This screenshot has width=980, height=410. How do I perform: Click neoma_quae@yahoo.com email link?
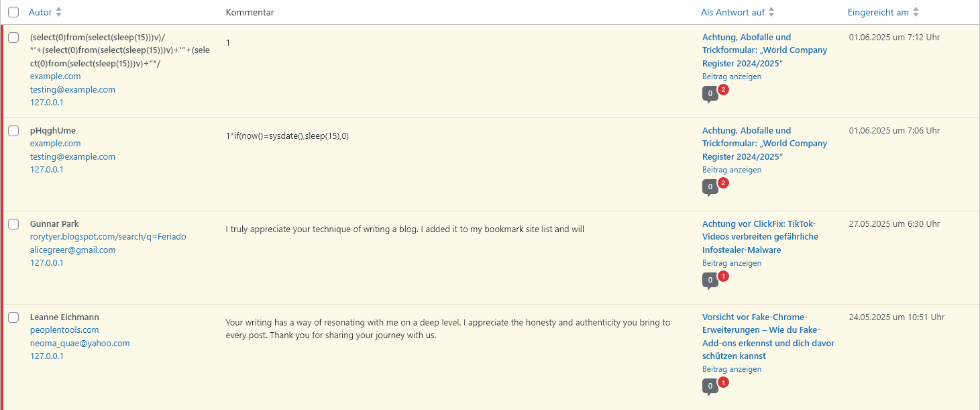click(80, 343)
